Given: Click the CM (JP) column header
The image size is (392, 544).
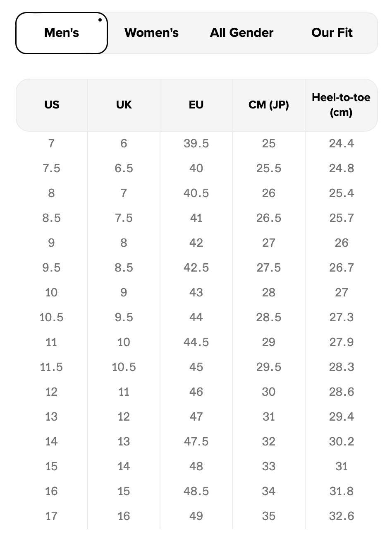Looking at the screenshot, I should coord(269,105).
